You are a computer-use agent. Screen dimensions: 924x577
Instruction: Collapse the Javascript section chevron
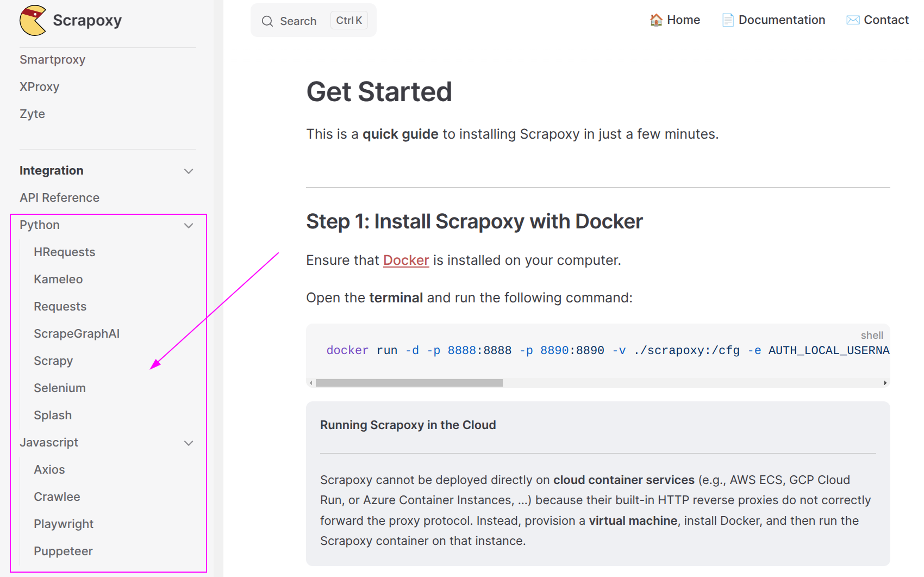(189, 443)
